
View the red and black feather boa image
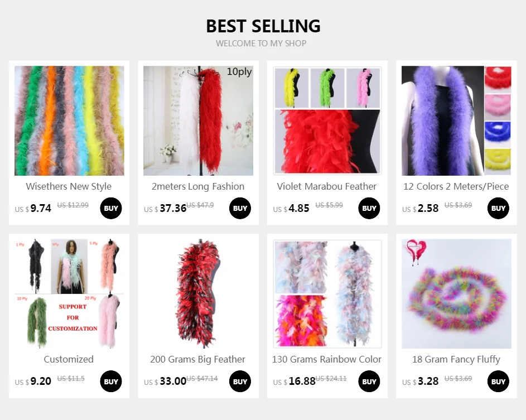pyautogui.click(x=198, y=294)
